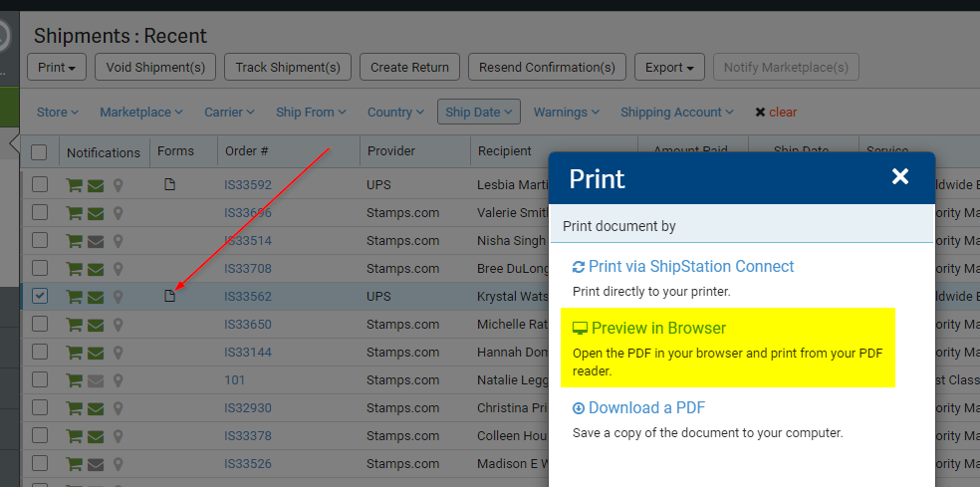Image resolution: width=980 pixels, height=487 pixels.
Task: Expand the Carrier filter
Action: tap(229, 113)
